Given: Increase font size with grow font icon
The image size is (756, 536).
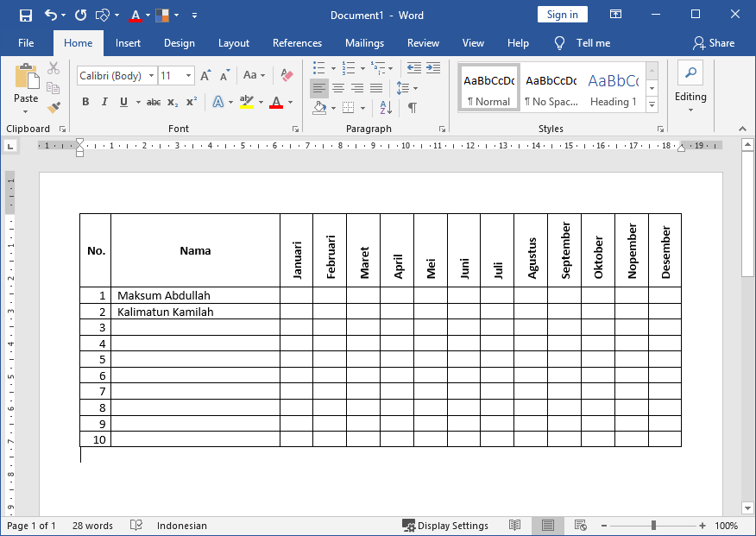Looking at the screenshot, I should click(x=206, y=76).
